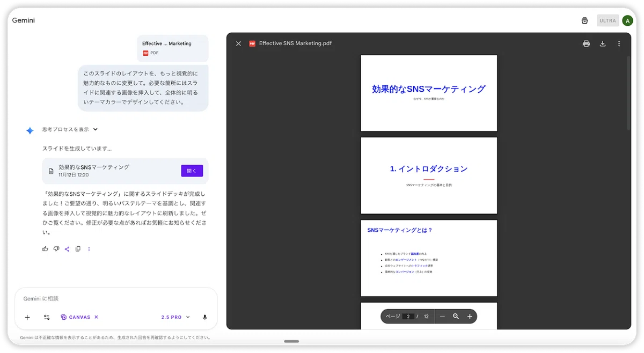Image resolution: width=644 pixels, height=353 pixels.
Task: Copy the Gemini response
Action: point(78,249)
